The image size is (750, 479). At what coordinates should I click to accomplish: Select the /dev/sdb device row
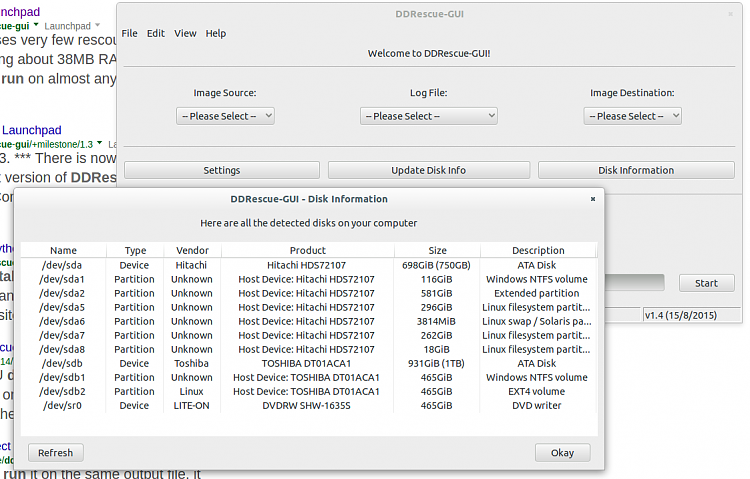[x=309, y=363]
